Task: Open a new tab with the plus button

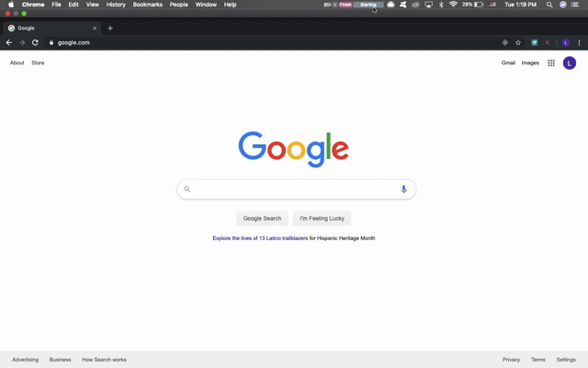Action: point(110,29)
